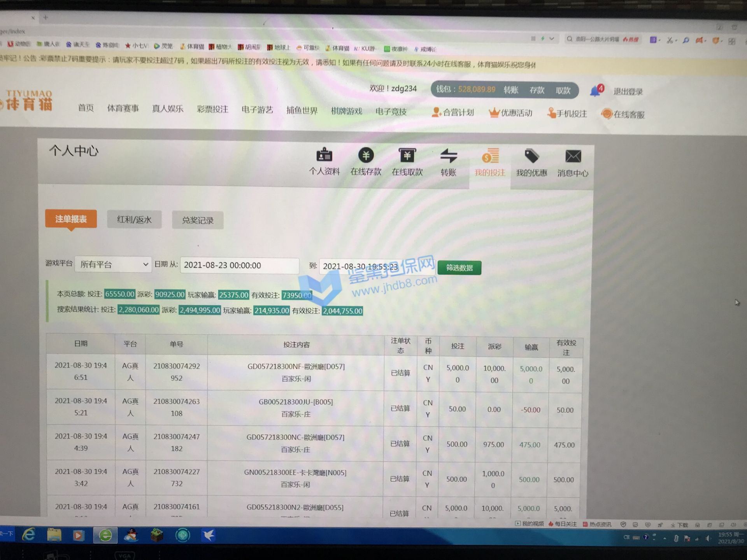Screen dimensions: 747x560
Task: Click 退出登录 logout link
Action: pos(628,92)
